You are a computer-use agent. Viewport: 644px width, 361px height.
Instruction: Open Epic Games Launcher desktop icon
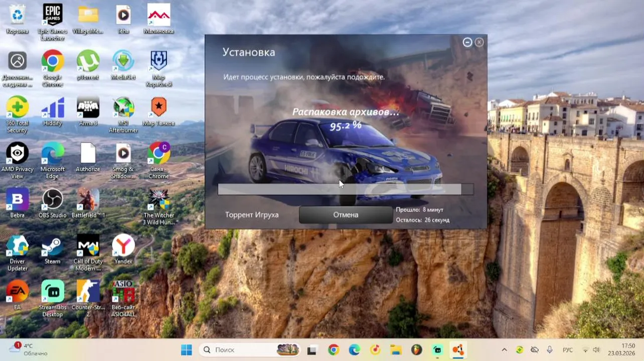[x=53, y=22]
